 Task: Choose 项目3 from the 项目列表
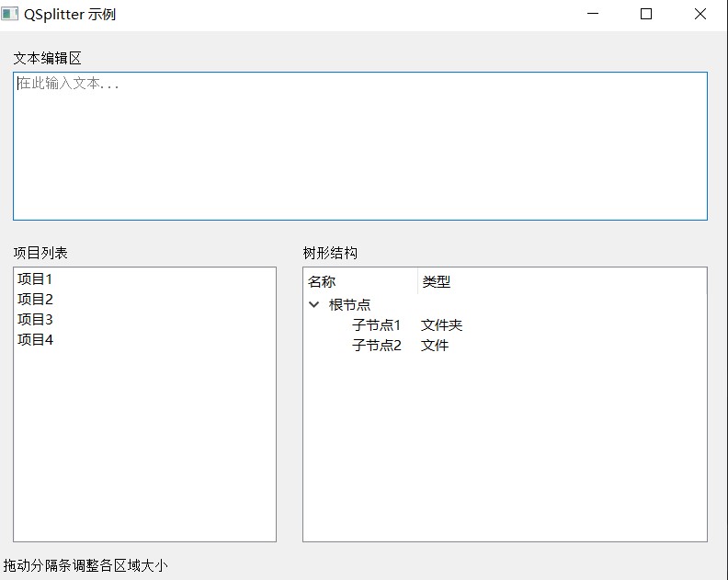pyautogui.click(x=36, y=320)
